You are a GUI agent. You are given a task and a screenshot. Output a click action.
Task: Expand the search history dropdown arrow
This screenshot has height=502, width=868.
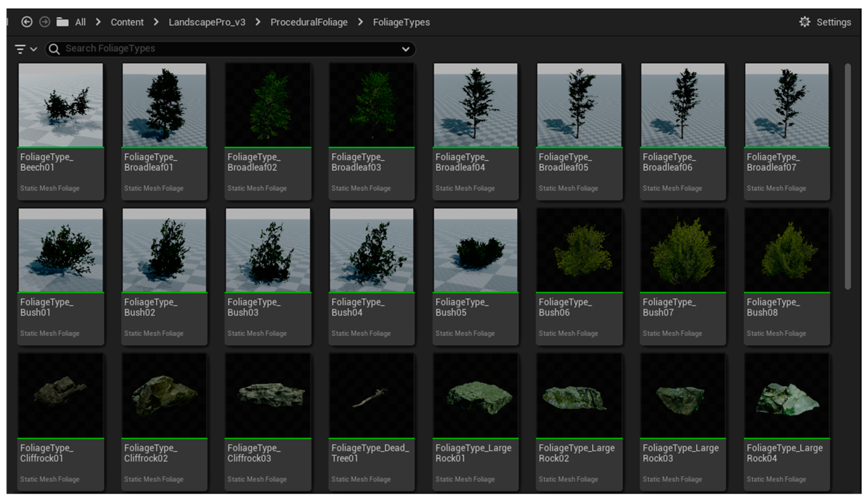tap(405, 49)
